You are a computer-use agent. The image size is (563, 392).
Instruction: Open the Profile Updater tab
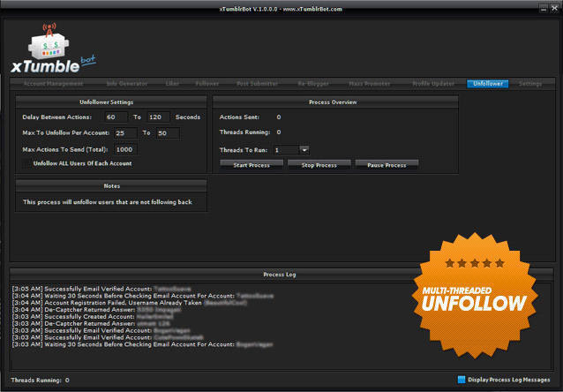(433, 84)
